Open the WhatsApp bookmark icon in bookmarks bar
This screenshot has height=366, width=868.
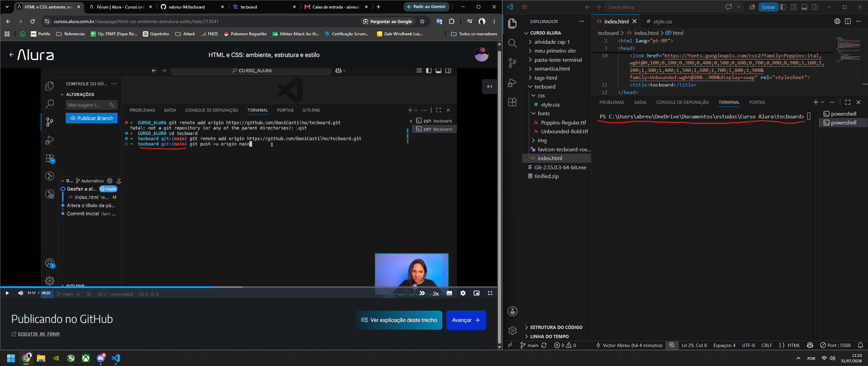pos(23,34)
